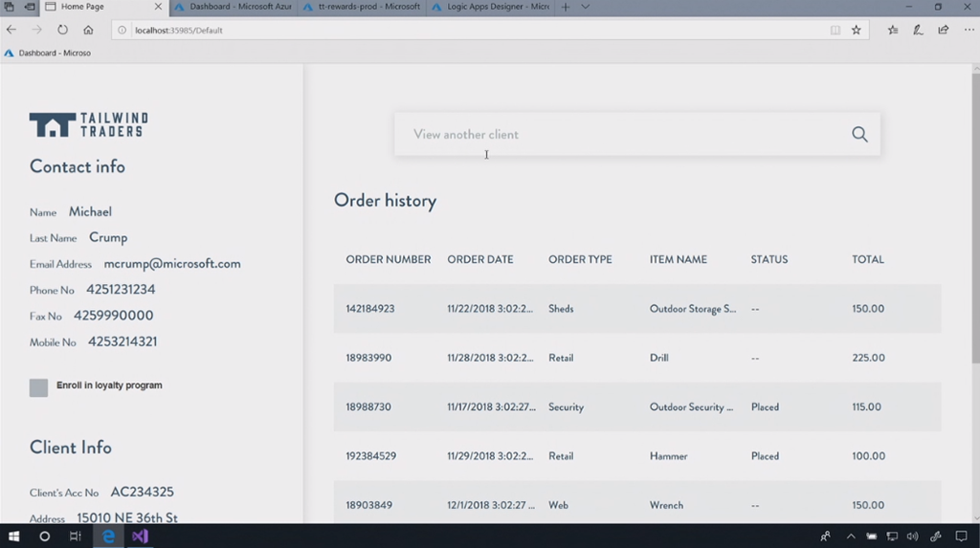This screenshot has width=980, height=548.
Task: Open a new browser tab with plus
Action: coord(566,7)
